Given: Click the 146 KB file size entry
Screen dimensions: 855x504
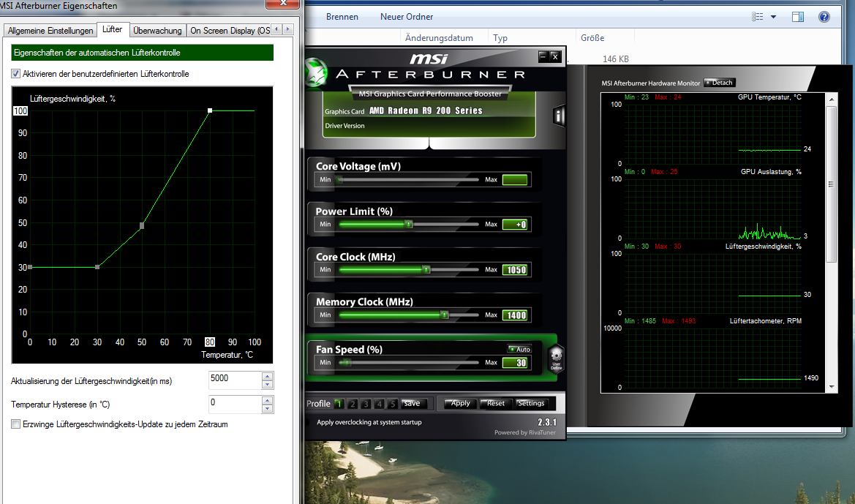Looking at the screenshot, I should point(616,59).
